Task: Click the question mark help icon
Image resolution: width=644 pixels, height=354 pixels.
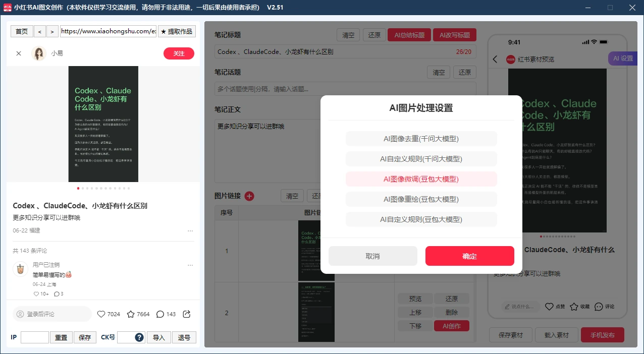Action: click(x=139, y=337)
